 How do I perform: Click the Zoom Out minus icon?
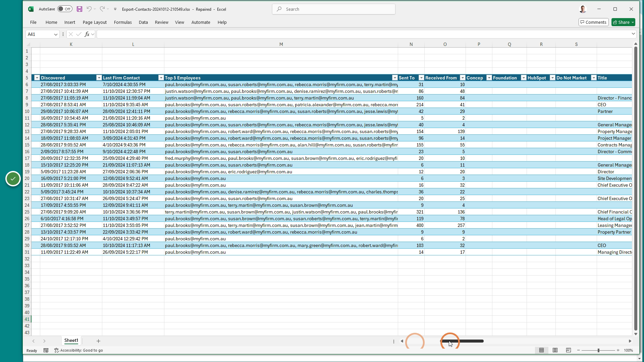579,350
